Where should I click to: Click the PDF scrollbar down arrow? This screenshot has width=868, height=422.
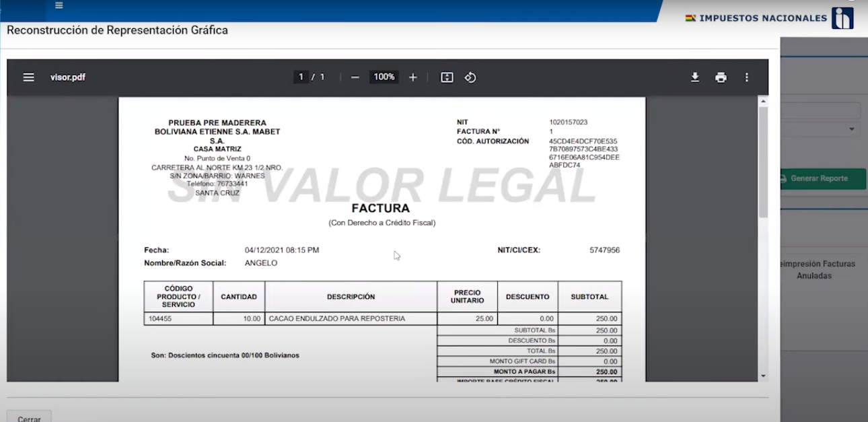coord(763,376)
